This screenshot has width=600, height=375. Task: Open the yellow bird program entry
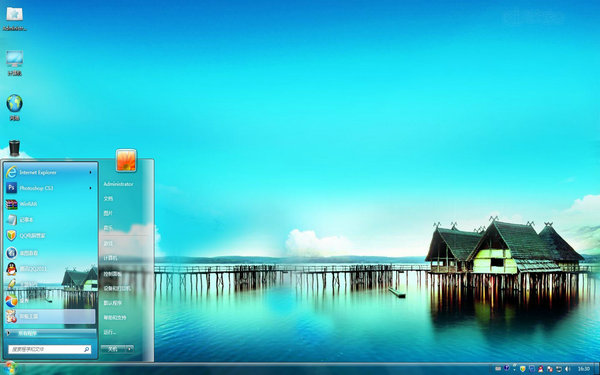point(51,284)
